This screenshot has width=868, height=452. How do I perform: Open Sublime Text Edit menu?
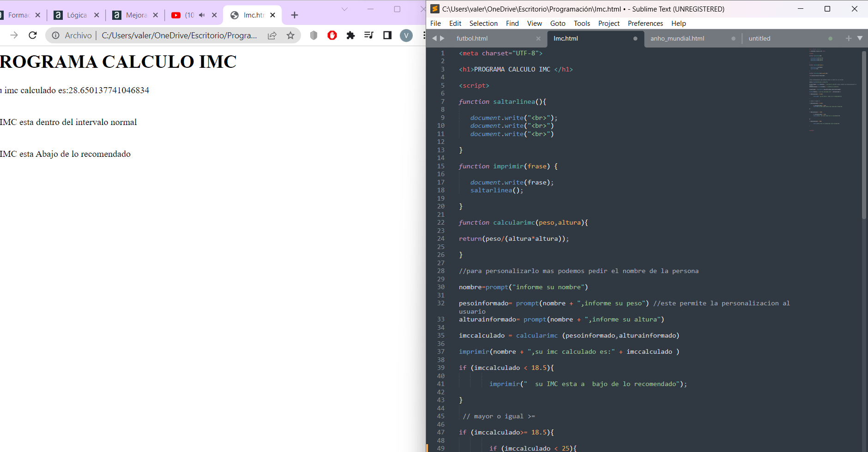455,23
